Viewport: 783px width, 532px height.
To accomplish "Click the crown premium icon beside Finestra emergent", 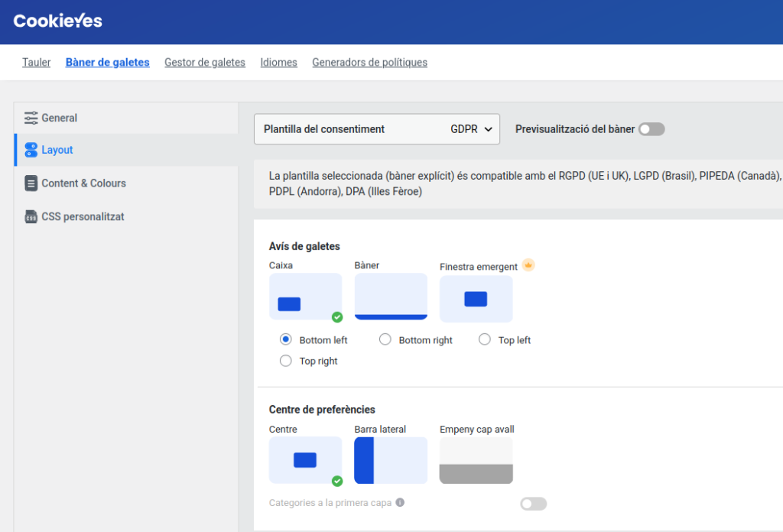I will tap(528, 266).
